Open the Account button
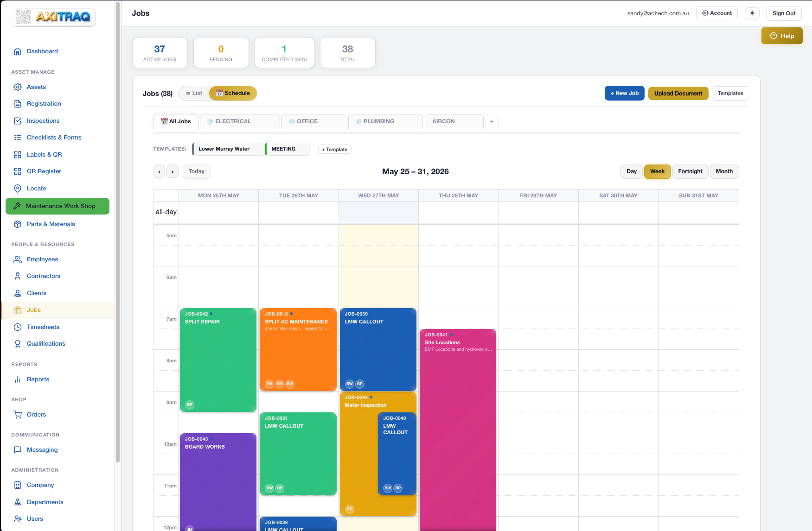Image resolution: width=812 pixels, height=531 pixels. (x=717, y=13)
